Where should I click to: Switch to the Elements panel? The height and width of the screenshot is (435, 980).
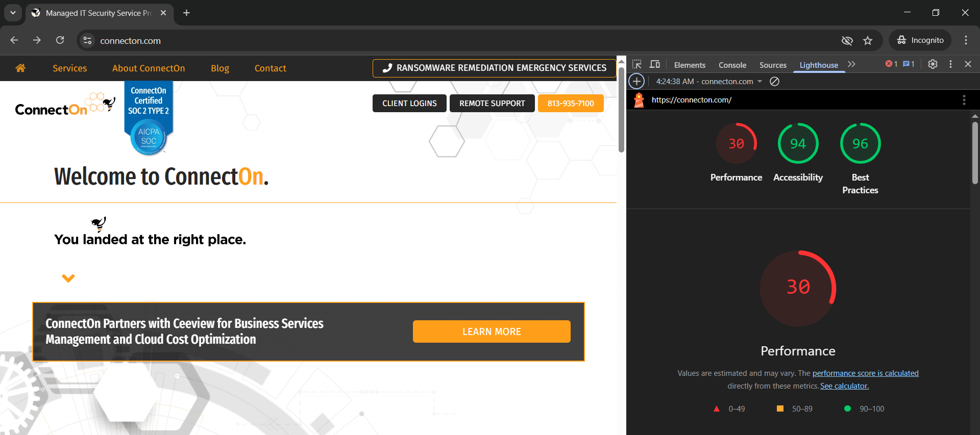pyautogui.click(x=690, y=65)
